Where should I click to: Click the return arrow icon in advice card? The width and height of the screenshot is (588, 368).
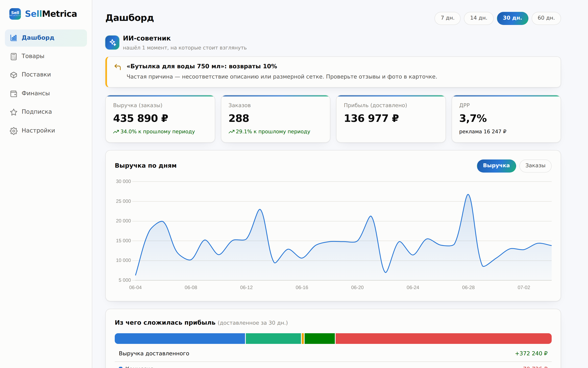[118, 66]
